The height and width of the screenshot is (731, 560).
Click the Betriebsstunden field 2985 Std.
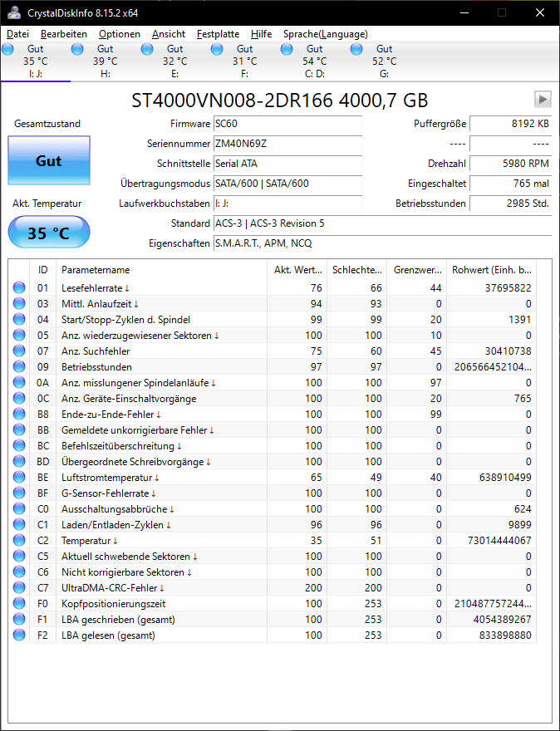tap(511, 204)
